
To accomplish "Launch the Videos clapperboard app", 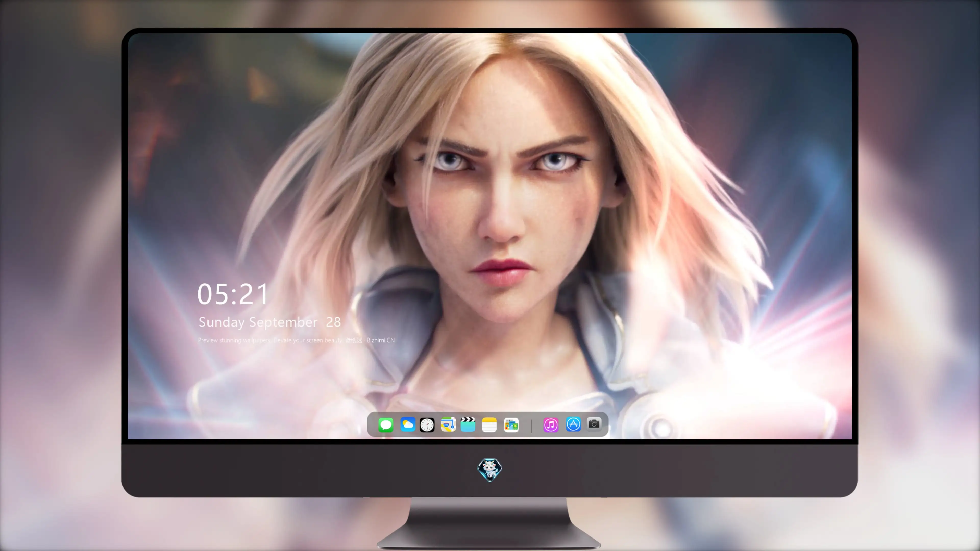I will pos(468,424).
